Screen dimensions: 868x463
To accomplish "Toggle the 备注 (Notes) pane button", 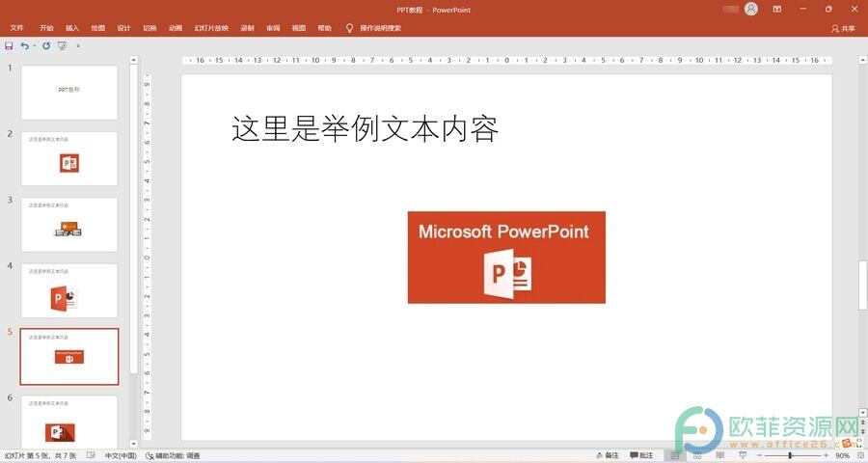I will pos(608,455).
